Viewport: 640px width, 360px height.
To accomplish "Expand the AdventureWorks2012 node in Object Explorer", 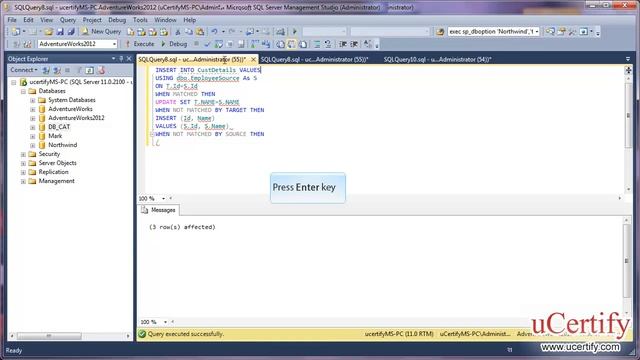I will point(32,118).
